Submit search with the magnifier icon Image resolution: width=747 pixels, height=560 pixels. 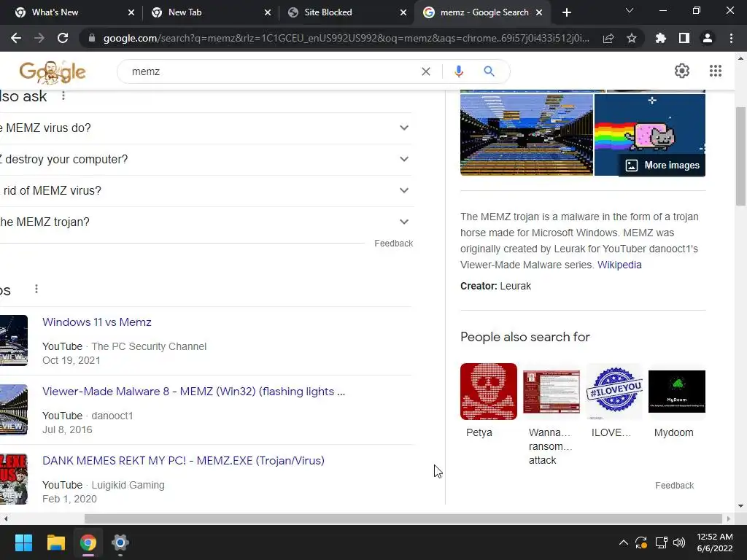pyautogui.click(x=489, y=71)
